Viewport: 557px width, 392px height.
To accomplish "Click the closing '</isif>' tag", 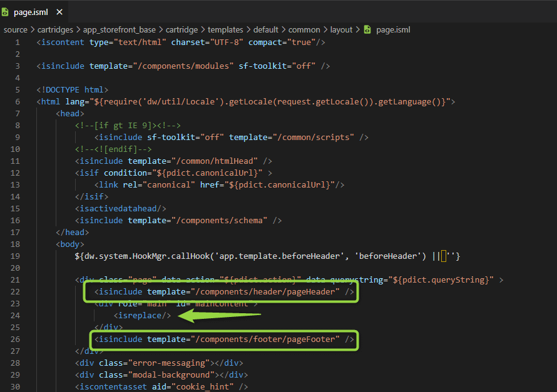I will pos(91,197).
